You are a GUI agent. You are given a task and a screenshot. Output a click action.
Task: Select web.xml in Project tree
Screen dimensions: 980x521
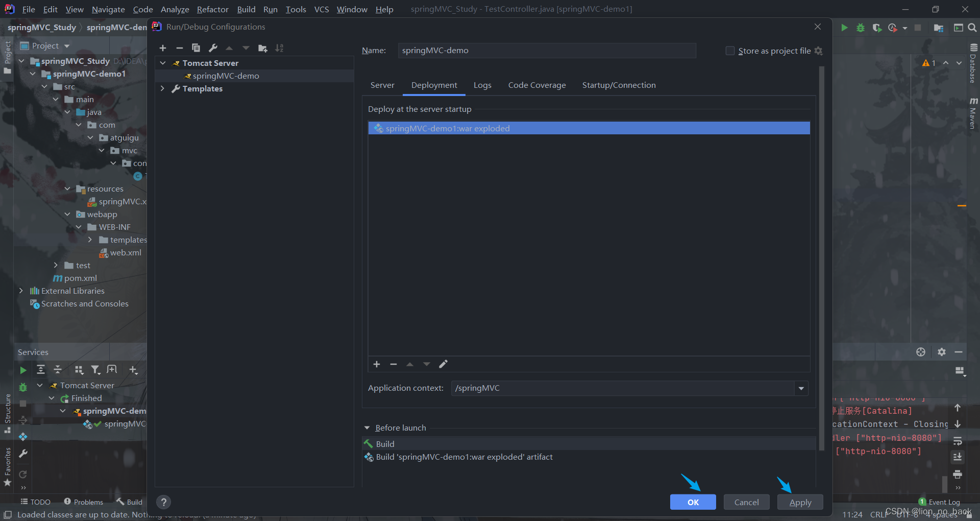pyautogui.click(x=120, y=252)
